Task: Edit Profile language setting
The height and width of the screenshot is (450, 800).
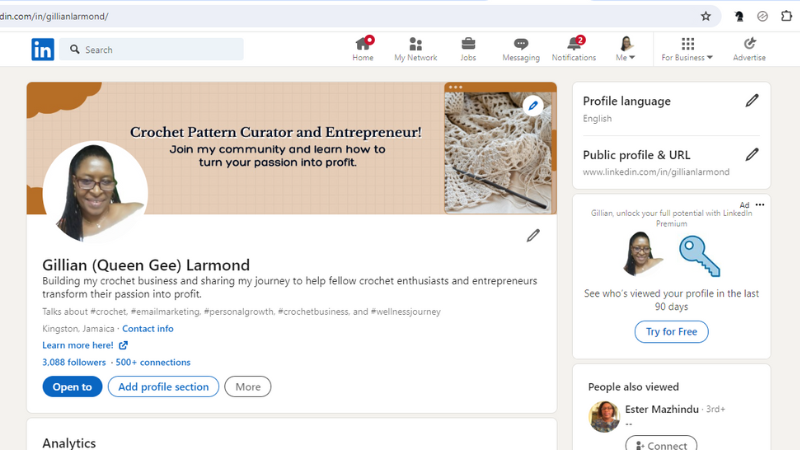Action: 752,101
